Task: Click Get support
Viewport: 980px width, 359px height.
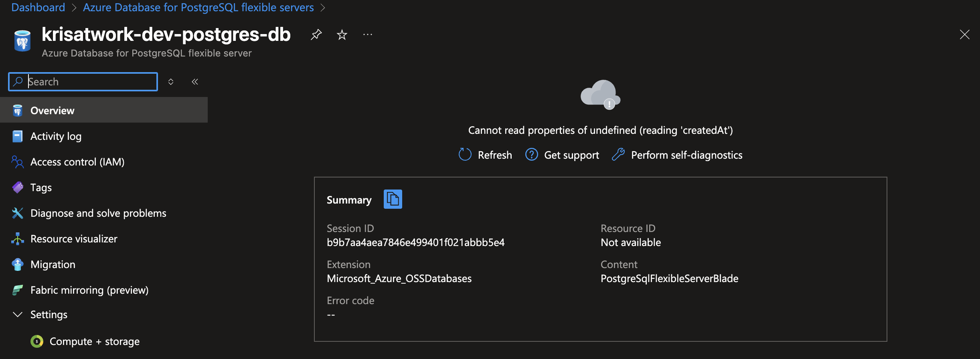Action: [562, 155]
